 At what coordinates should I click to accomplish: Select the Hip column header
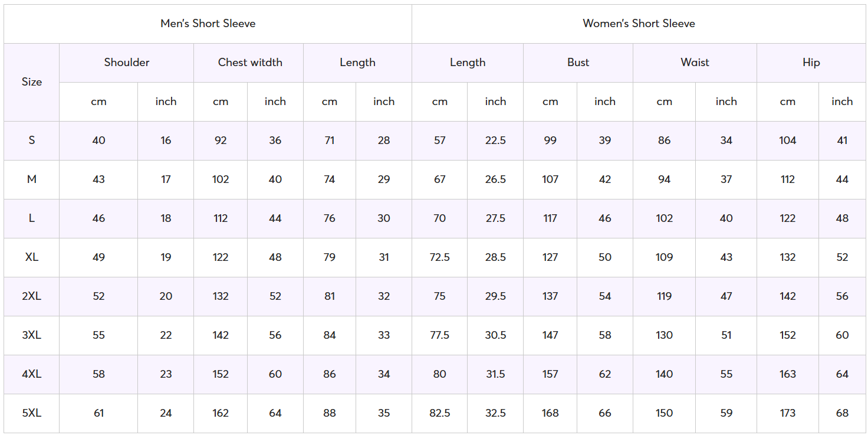point(811,63)
